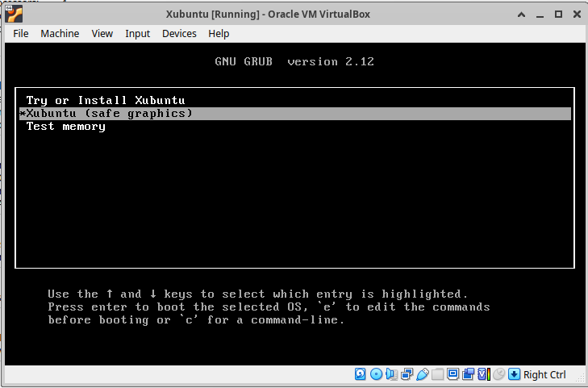Click the USB devices icon
This screenshot has height=388, width=588.
[x=422, y=374]
